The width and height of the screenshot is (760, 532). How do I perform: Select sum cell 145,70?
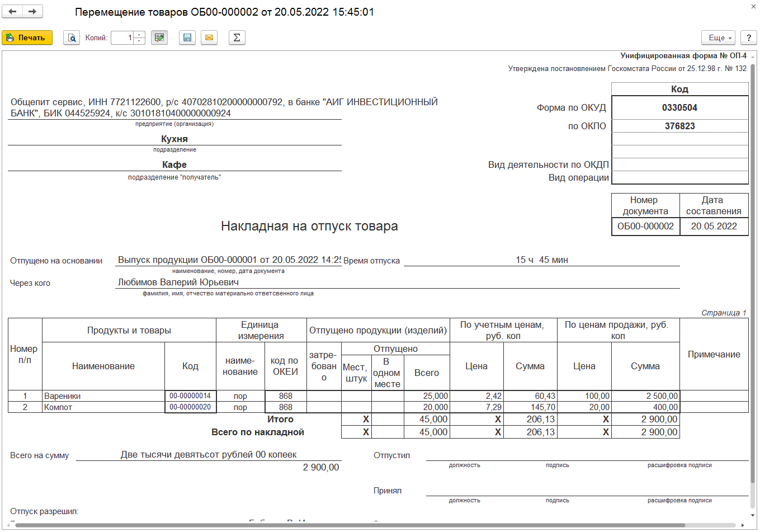530,407
